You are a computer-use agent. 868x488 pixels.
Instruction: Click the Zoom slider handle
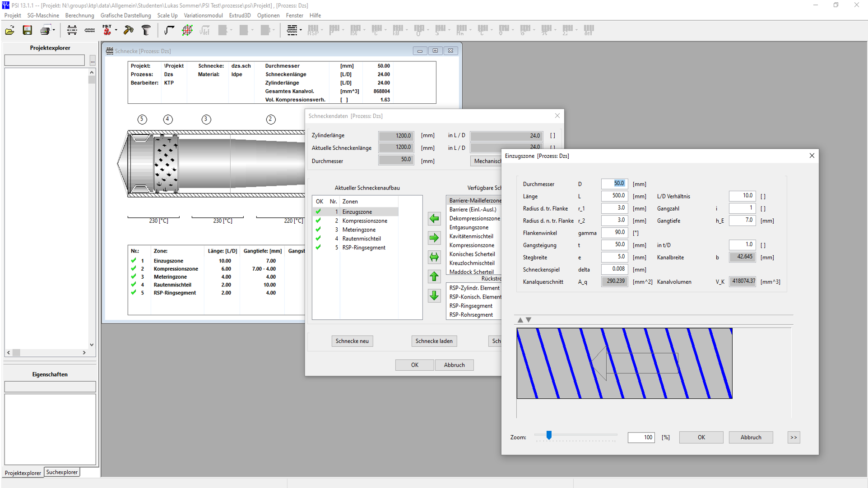click(x=549, y=435)
